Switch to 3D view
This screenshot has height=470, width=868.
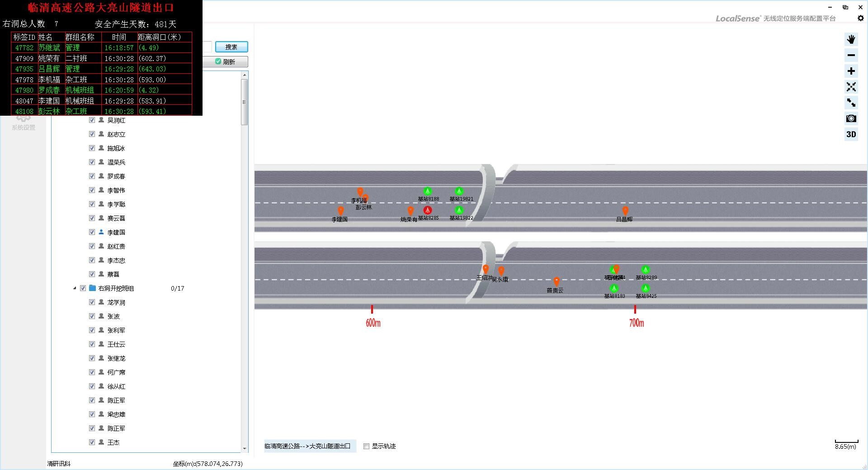[851, 134]
